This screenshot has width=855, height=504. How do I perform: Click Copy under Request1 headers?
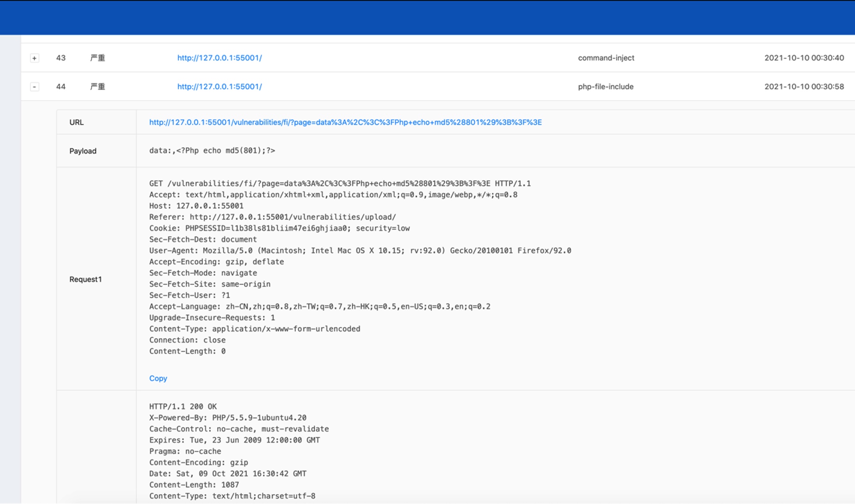[x=158, y=378]
